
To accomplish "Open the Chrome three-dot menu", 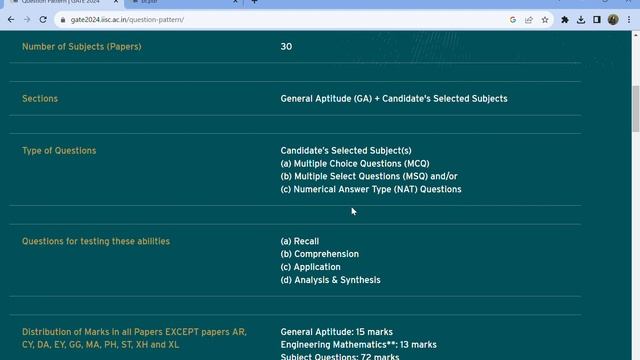I will click(x=629, y=20).
